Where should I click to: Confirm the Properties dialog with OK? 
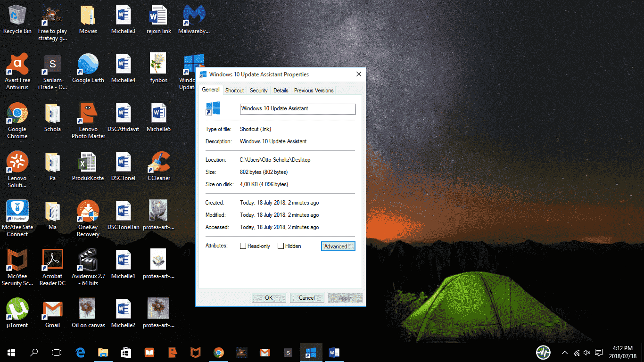click(269, 298)
